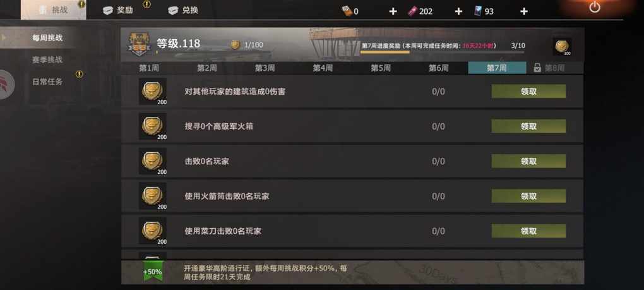
Task: Click the power icon at top right
Action: pos(594,7)
